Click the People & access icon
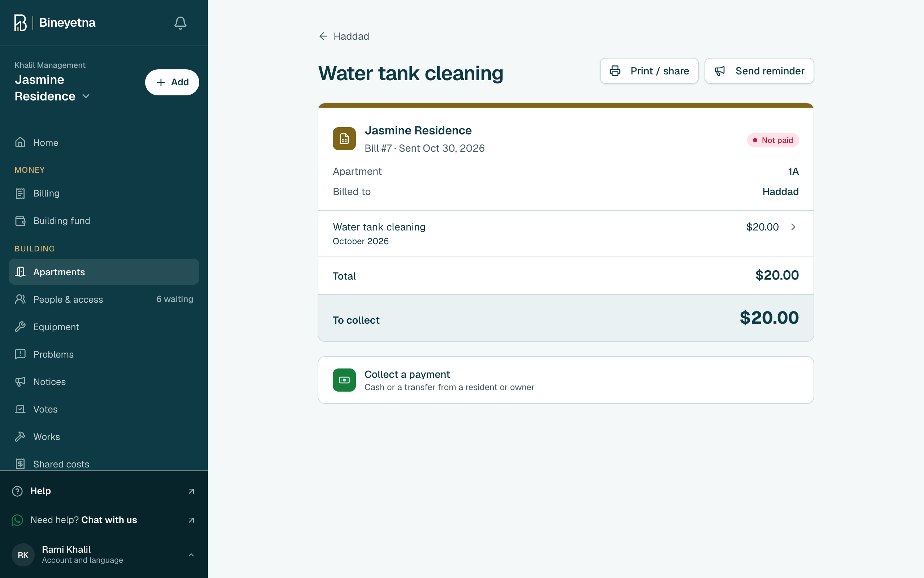The image size is (924, 578). click(x=20, y=299)
